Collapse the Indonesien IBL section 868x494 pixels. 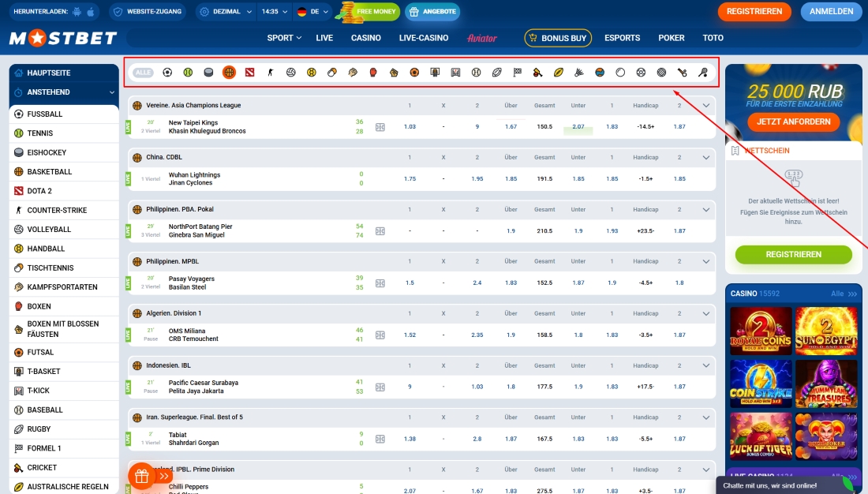pyautogui.click(x=705, y=365)
